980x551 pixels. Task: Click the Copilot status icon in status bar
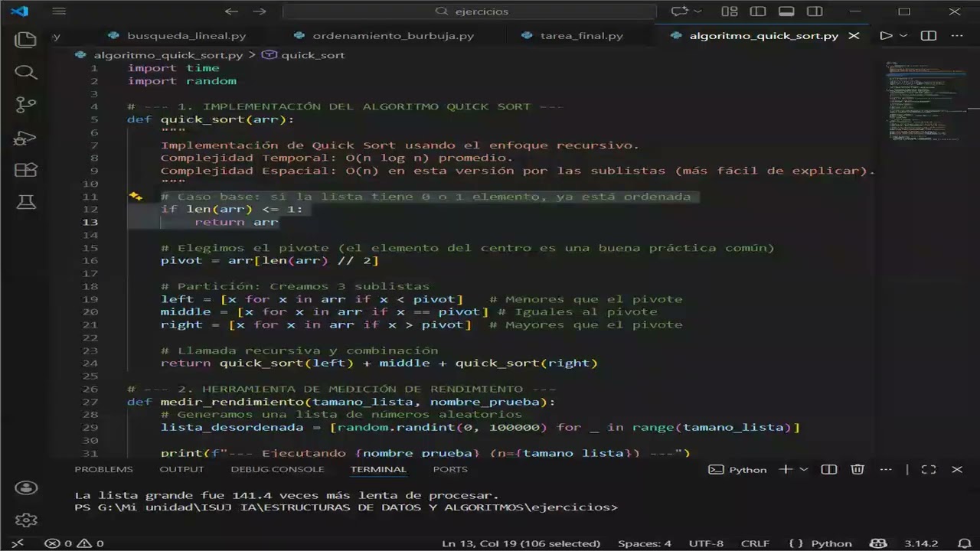[879, 543]
